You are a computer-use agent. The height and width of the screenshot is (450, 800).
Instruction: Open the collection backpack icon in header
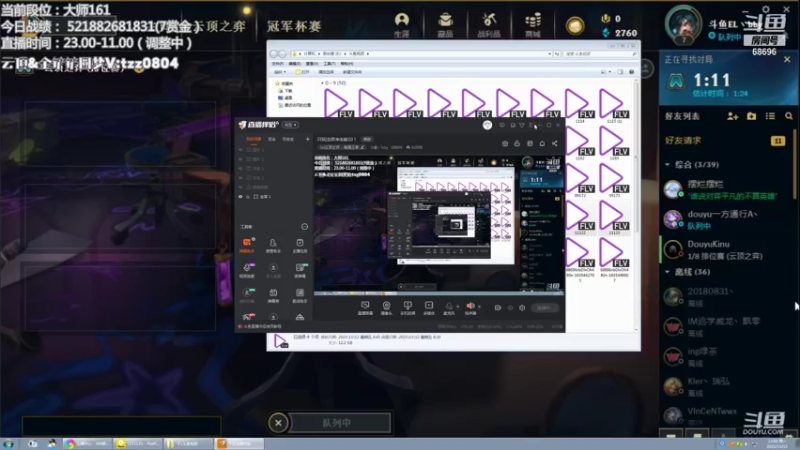tap(445, 24)
